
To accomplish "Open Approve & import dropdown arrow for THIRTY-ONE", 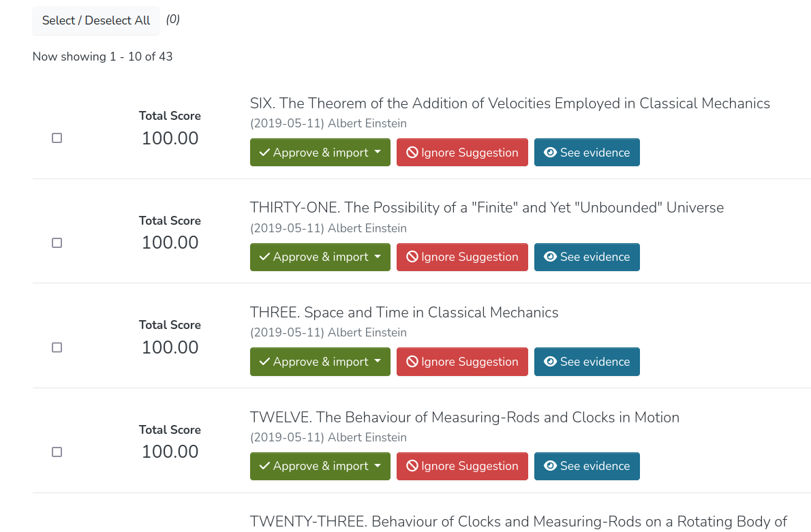I will click(378, 257).
